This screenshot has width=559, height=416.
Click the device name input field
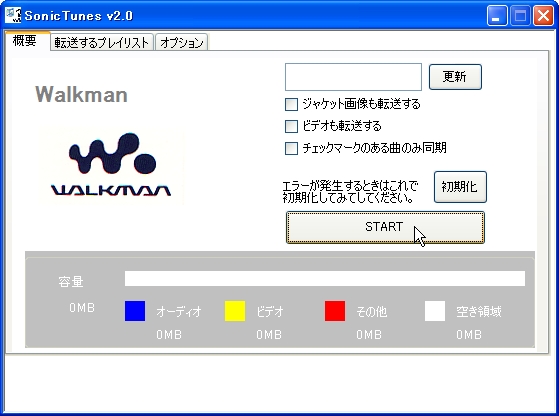[353, 77]
